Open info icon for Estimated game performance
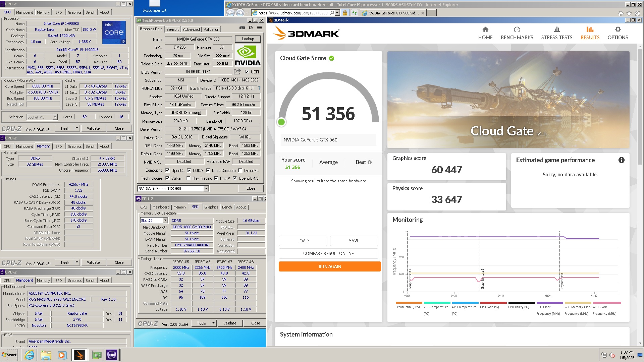 tap(622, 160)
